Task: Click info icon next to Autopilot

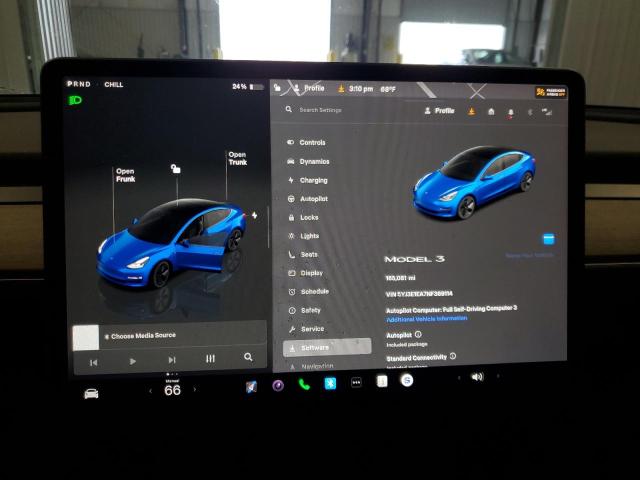Action: tap(418, 334)
